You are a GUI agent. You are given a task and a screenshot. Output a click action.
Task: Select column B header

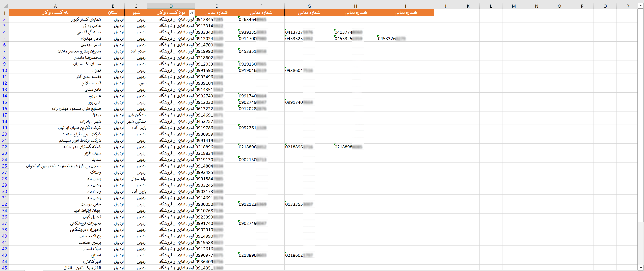(113, 6)
